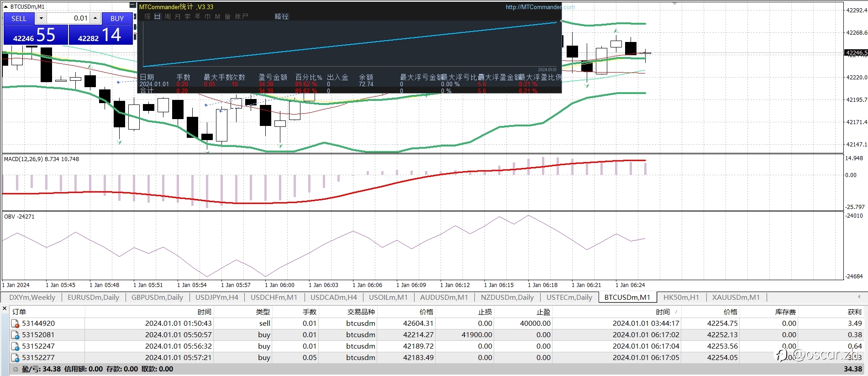Open the 账户 account view in MTCommander
Viewport: 868px width, 376px height.
[x=242, y=16]
